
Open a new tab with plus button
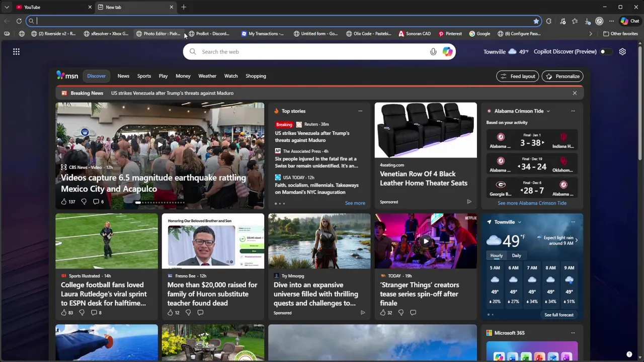pyautogui.click(x=184, y=7)
